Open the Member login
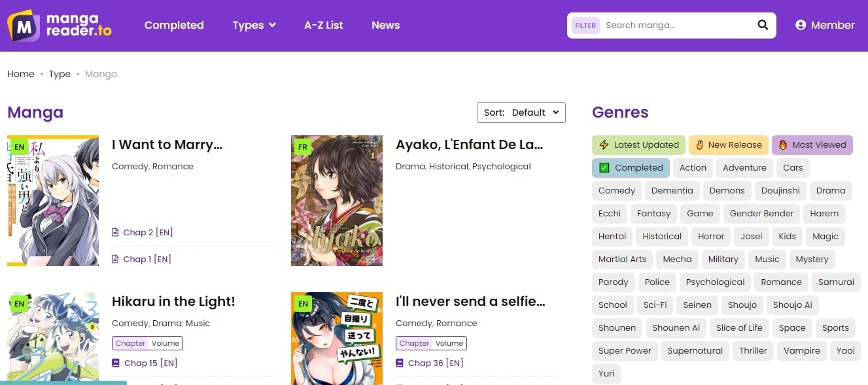This screenshot has width=868, height=385. click(x=825, y=25)
